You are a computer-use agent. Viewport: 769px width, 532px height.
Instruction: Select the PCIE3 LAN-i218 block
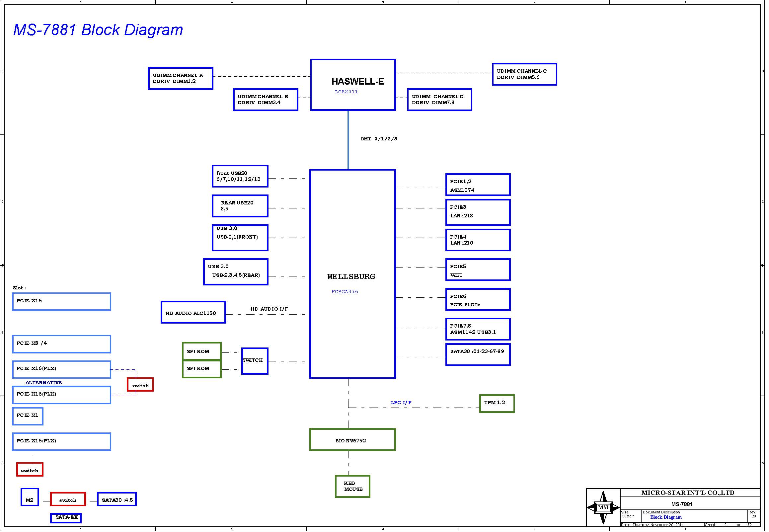[478, 212]
